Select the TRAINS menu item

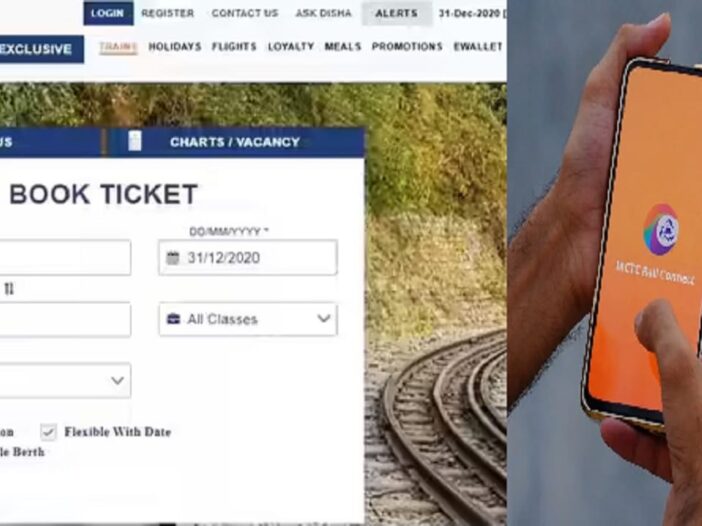click(118, 47)
